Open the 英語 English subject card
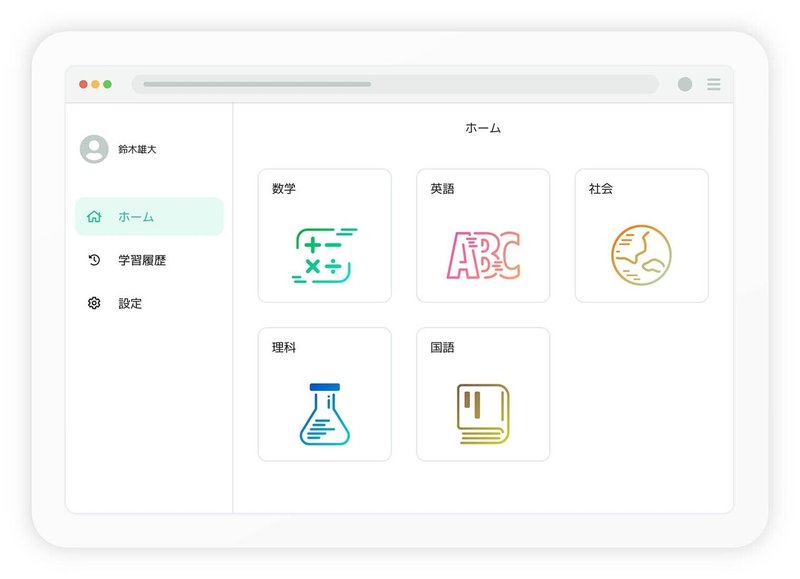800x579 pixels. pos(483,236)
